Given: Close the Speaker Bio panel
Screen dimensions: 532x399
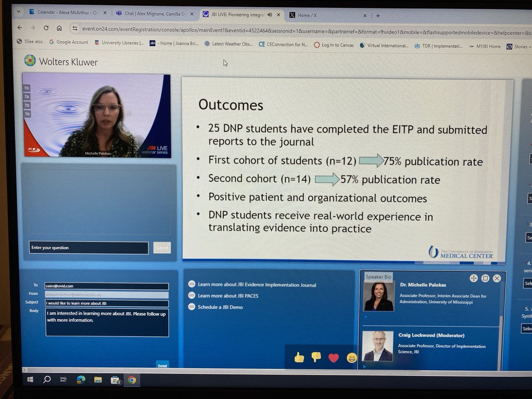Looking at the screenshot, I should [x=497, y=278].
